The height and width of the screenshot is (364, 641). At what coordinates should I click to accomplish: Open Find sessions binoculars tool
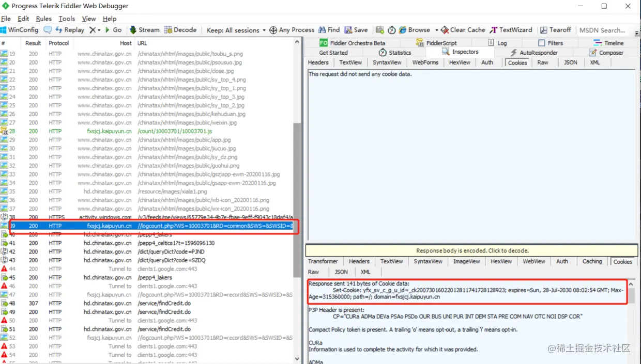pos(329,30)
